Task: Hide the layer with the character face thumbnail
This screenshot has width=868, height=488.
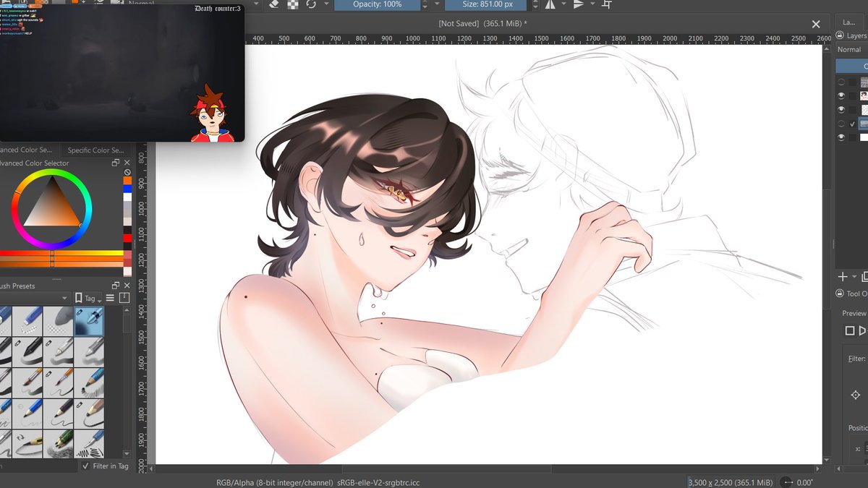Action: (x=841, y=95)
